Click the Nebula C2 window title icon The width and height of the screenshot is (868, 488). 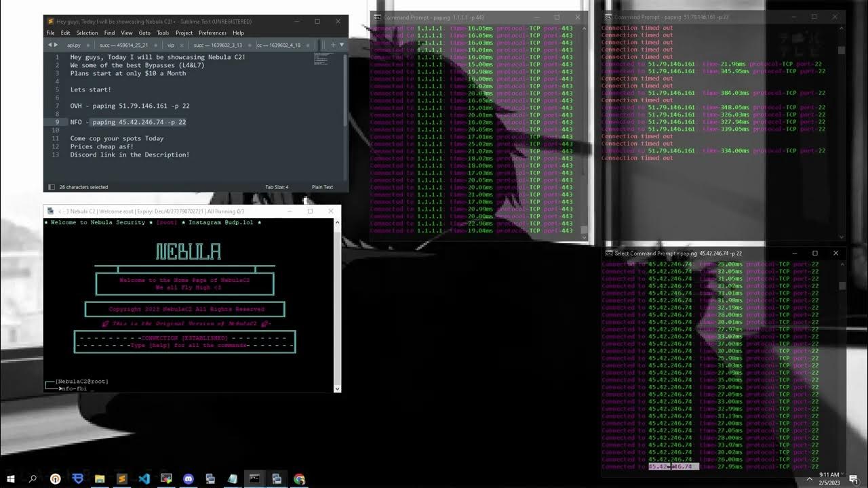coord(50,211)
